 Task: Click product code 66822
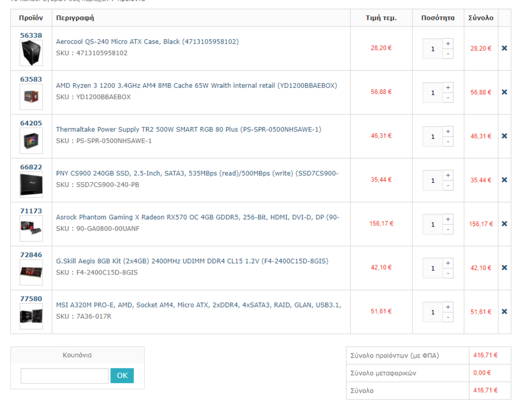coord(31,167)
